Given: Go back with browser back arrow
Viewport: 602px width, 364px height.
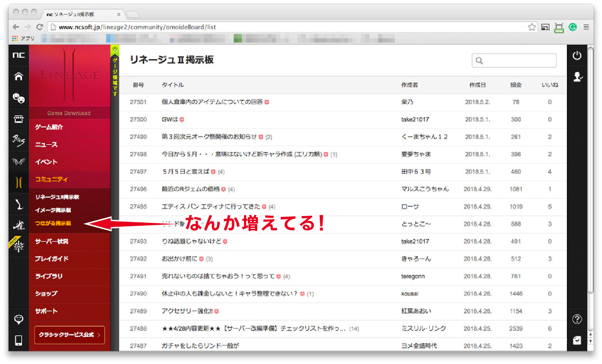Looking at the screenshot, I should coord(16,27).
